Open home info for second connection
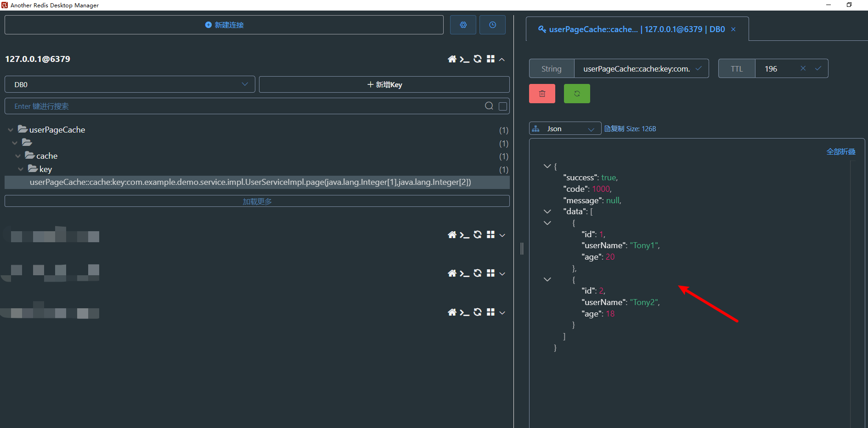This screenshot has width=868, height=428. [452, 234]
